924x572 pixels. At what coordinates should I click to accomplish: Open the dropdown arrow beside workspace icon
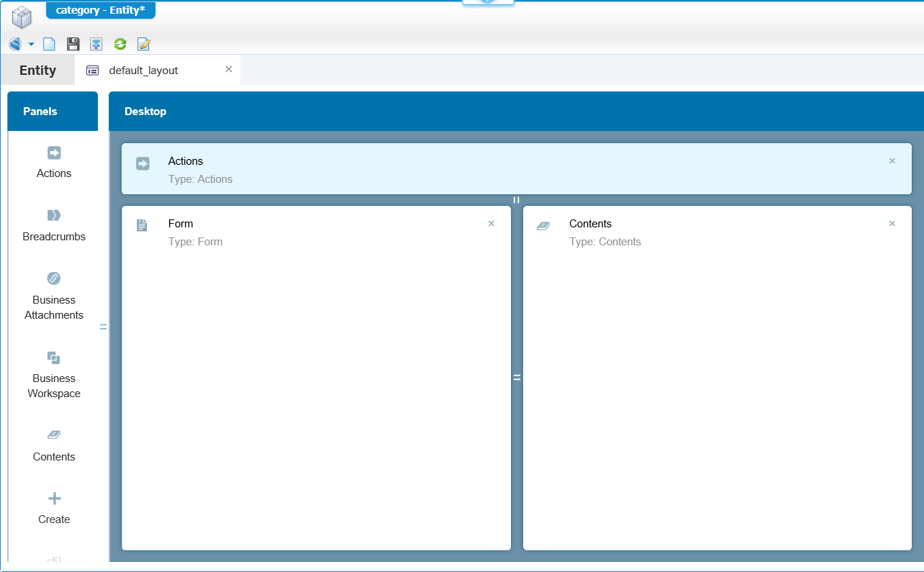click(x=32, y=45)
